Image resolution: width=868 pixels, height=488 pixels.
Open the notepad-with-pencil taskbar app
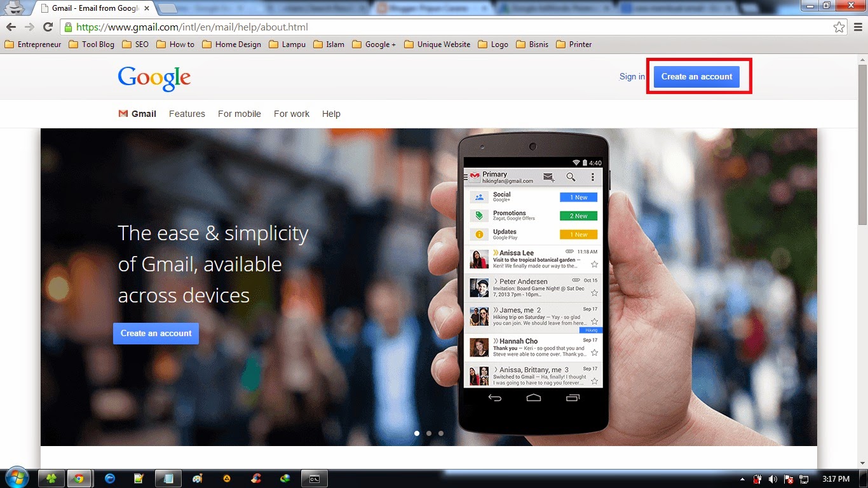tap(139, 478)
